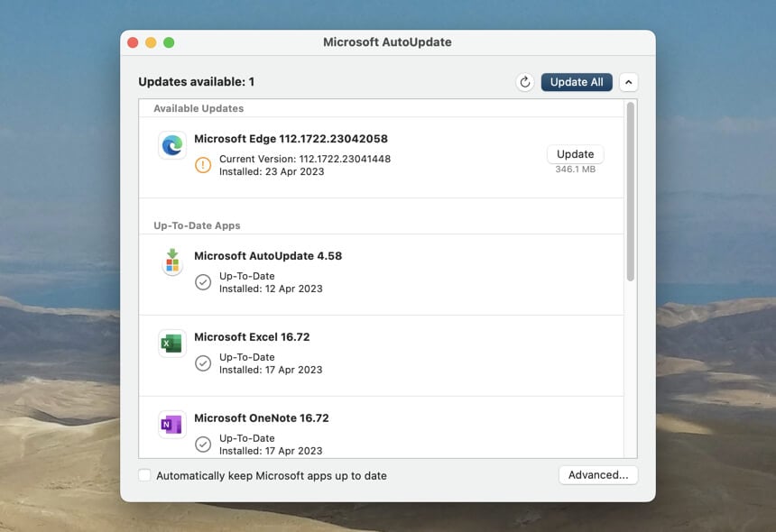Select the Microsoft Excel 16.72 row title
This screenshot has width=776, height=532.
click(252, 337)
